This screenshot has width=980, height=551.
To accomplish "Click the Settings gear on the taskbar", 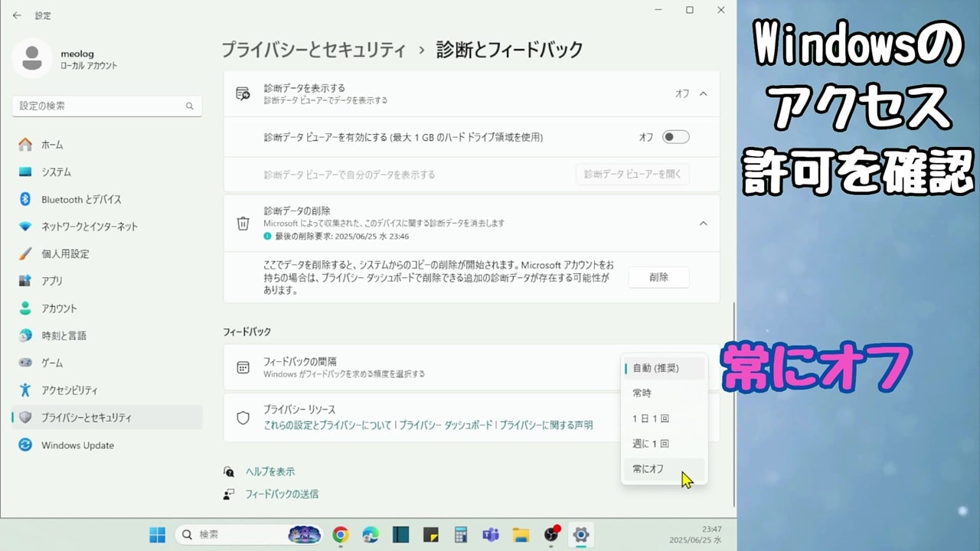I will pyautogui.click(x=581, y=534).
